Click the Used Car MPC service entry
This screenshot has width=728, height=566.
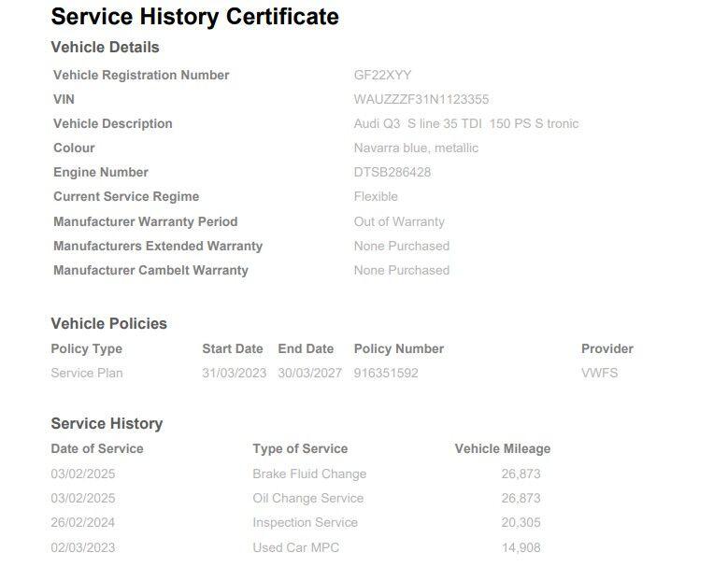(x=295, y=547)
